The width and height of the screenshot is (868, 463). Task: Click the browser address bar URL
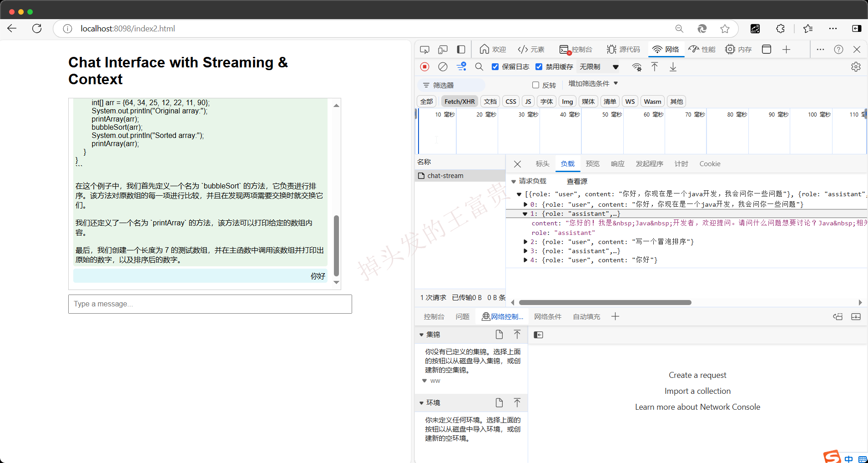(128, 29)
